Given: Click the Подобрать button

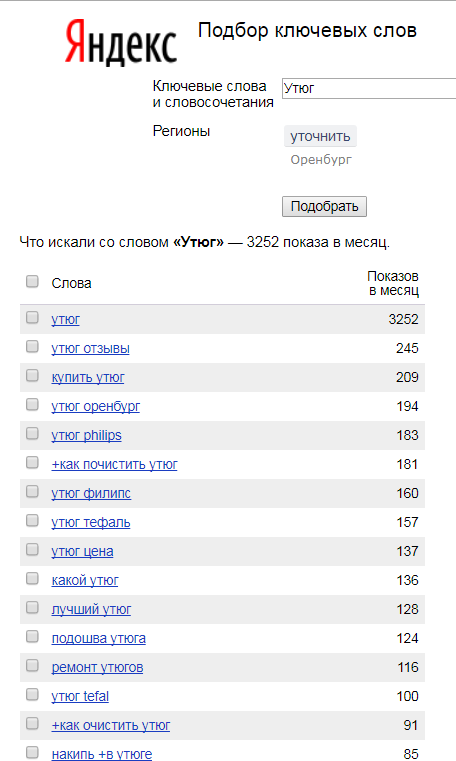Looking at the screenshot, I should [x=324, y=206].
